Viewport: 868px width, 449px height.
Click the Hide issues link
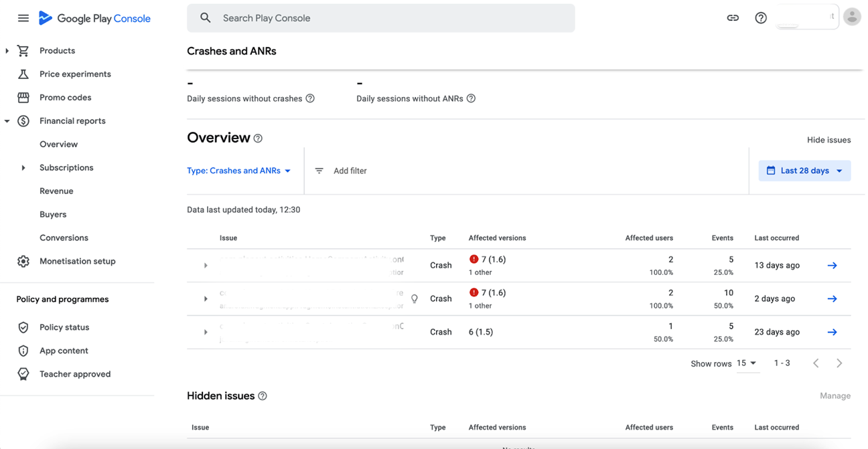coord(828,140)
